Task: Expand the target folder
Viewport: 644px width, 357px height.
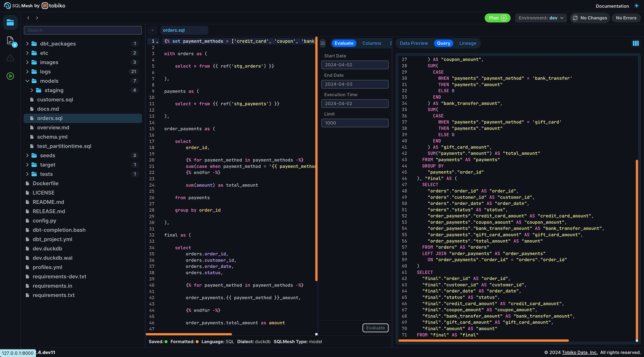Action: (27, 165)
